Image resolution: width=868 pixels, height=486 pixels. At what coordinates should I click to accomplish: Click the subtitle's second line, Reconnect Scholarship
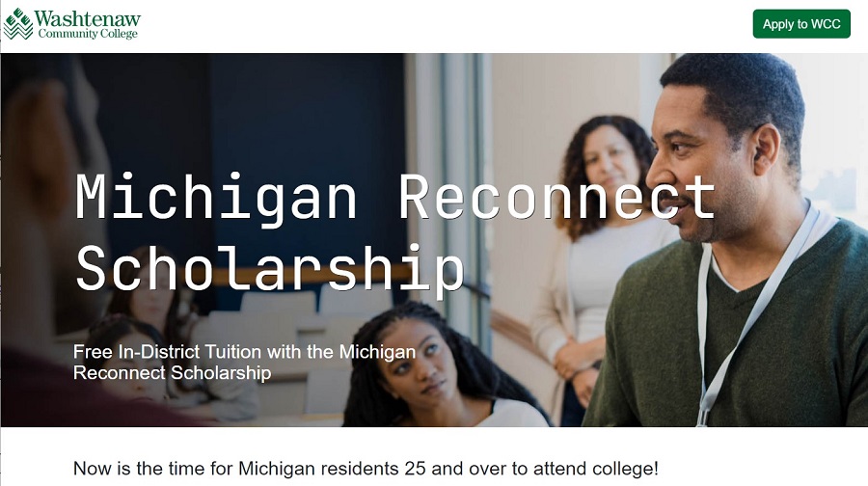coord(172,372)
